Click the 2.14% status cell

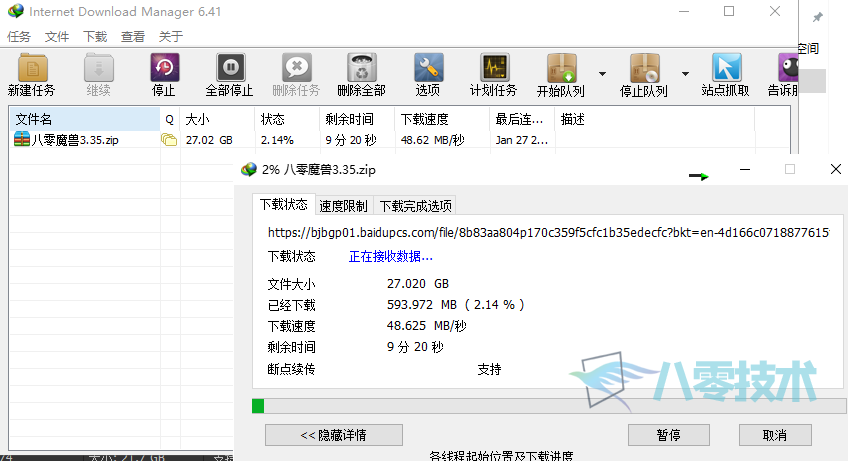tap(277, 140)
